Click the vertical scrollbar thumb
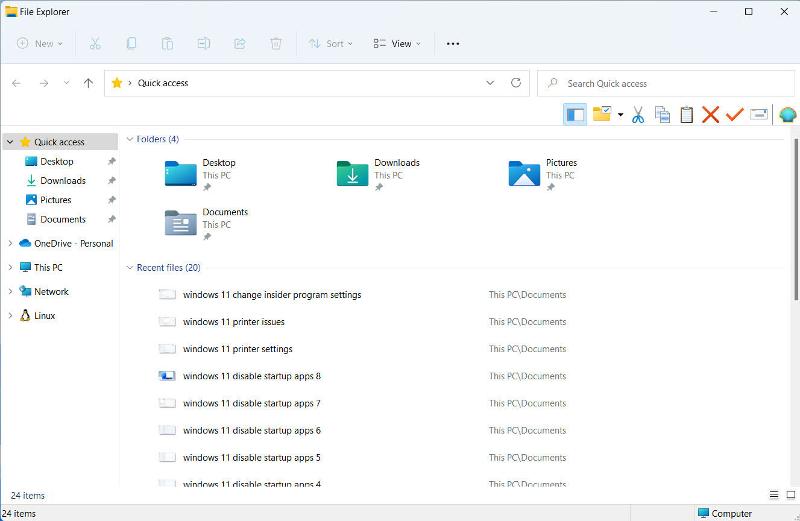This screenshot has height=521, width=800. (x=796, y=219)
